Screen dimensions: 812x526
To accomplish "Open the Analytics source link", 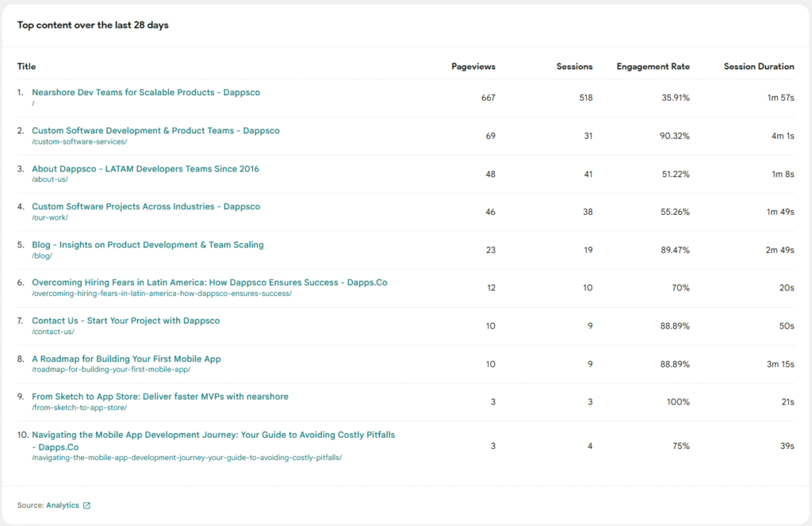I will pos(63,505).
